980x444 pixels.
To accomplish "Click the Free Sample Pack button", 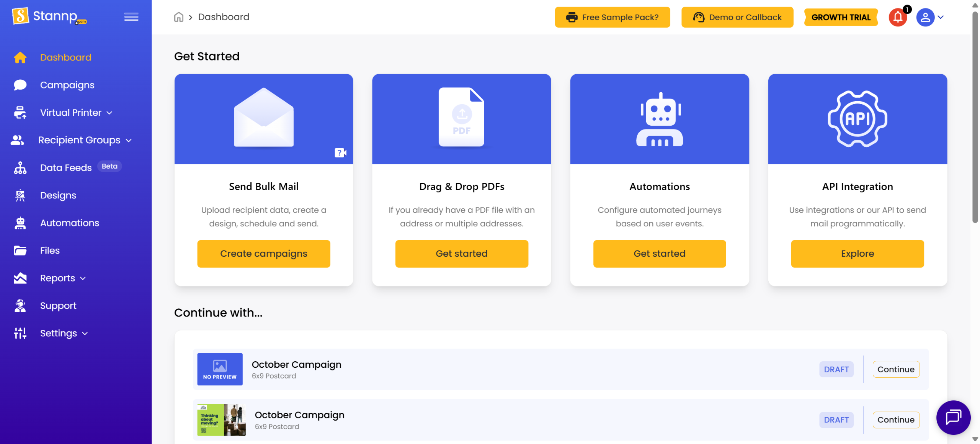I will [612, 17].
